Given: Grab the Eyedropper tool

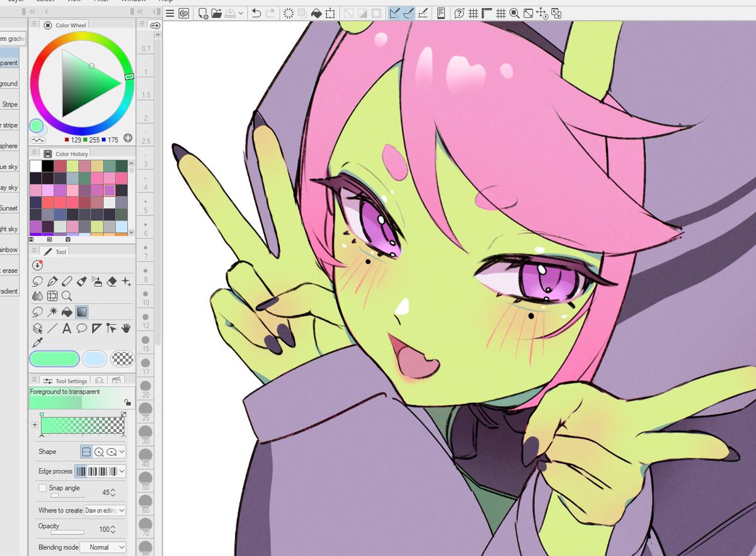Looking at the screenshot, I should point(38,341).
